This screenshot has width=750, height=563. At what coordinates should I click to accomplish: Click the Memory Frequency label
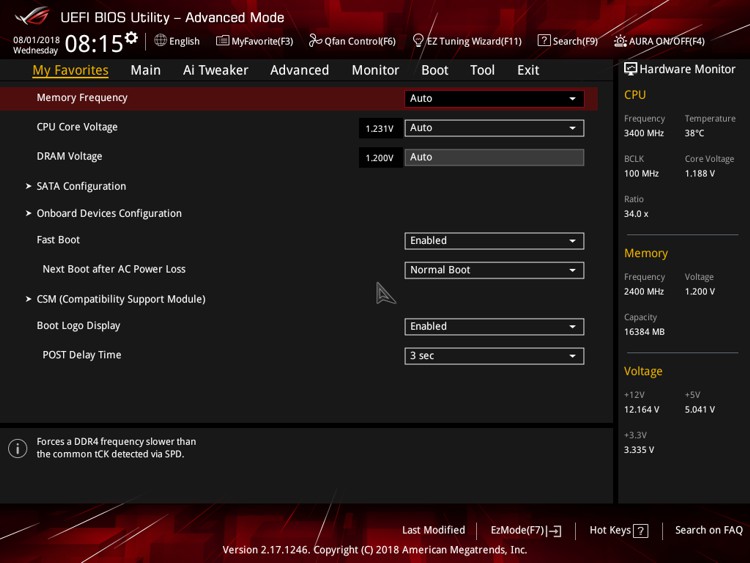click(82, 98)
